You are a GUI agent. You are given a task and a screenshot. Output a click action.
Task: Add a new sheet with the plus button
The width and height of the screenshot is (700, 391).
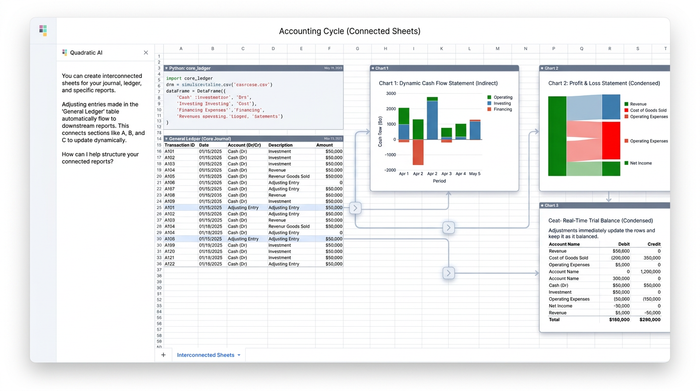163,355
